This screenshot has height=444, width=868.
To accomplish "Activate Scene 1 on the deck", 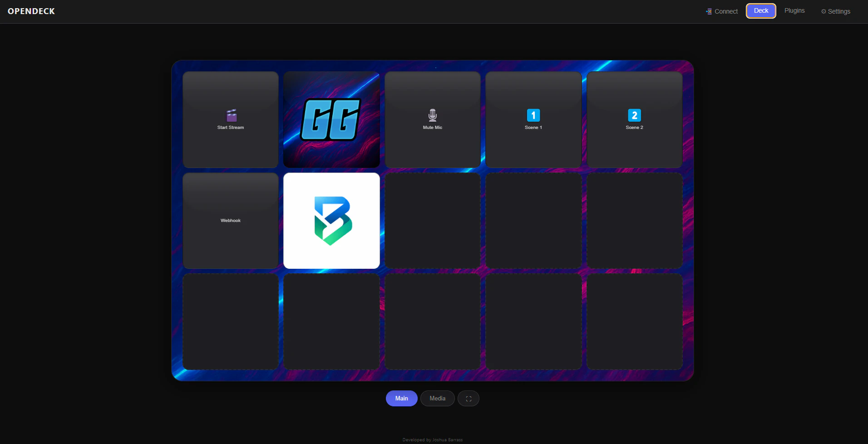I will pyautogui.click(x=533, y=119).
